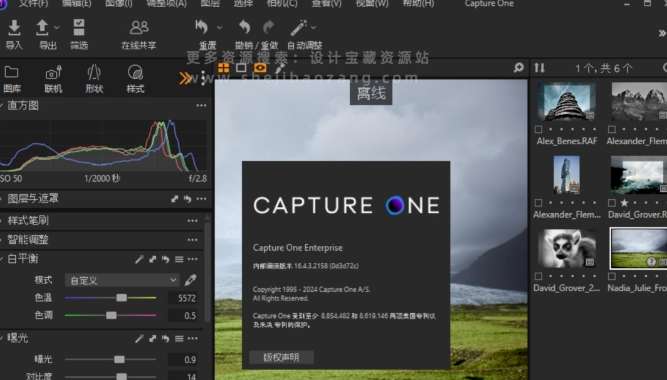Viewport: 667px width, 380px height.
Task: Run 自动调整 magic wand auto adjust
Action: (x=299, y=28)
